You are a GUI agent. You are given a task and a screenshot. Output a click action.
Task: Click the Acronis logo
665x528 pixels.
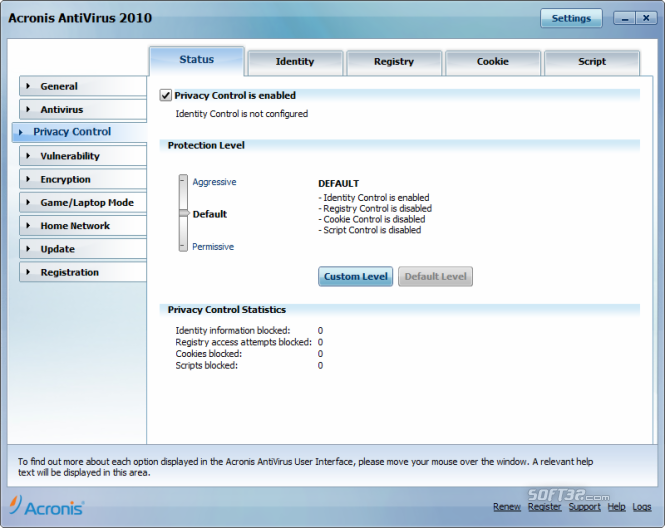click(47, 506)
